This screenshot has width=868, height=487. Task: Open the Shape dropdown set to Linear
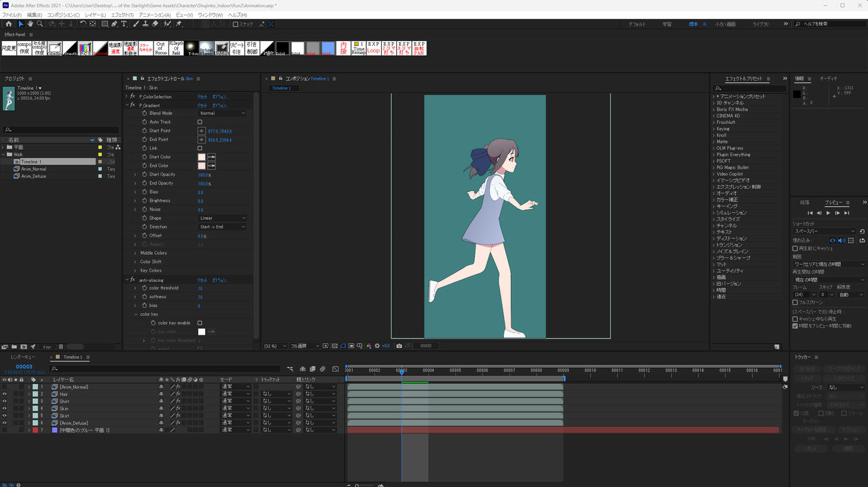pyautogui.click(x=223, y=218)
